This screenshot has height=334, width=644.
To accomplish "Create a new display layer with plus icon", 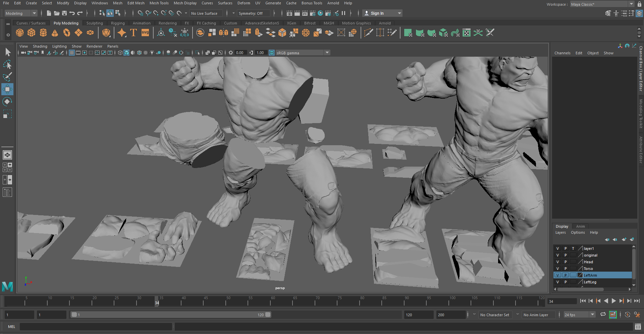I will [x=624, y=239].
